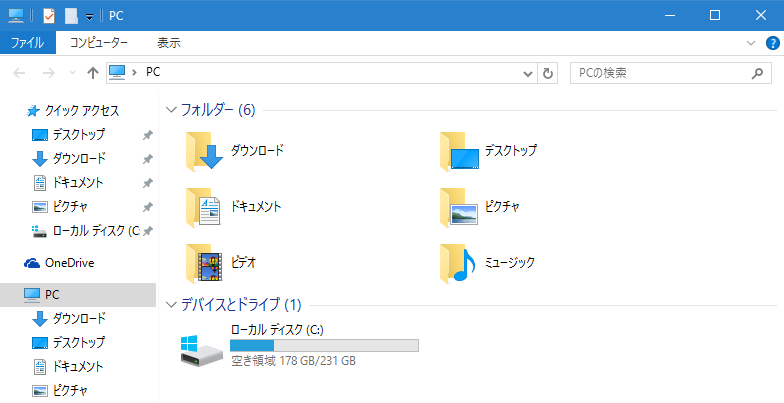Switch to the 表示 ribbon tab
The height and width of the screenshot is (403, 784).
pos(168,43)
